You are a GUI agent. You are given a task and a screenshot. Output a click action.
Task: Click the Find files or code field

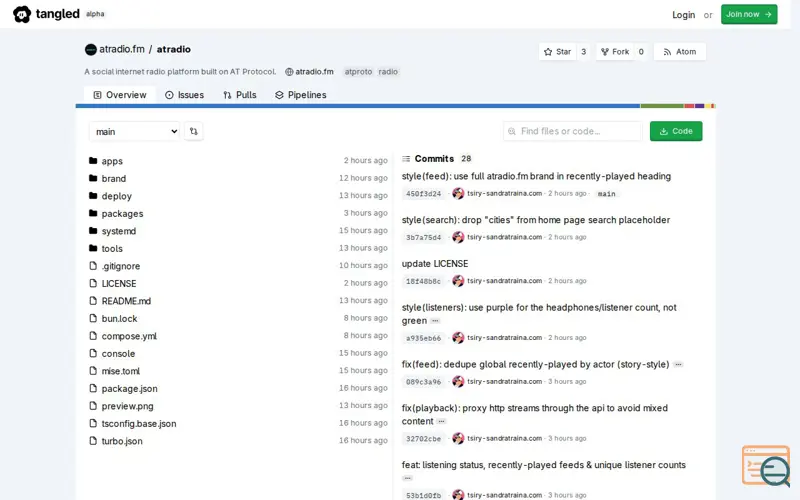pyautogui.click(x=572, y=131)
